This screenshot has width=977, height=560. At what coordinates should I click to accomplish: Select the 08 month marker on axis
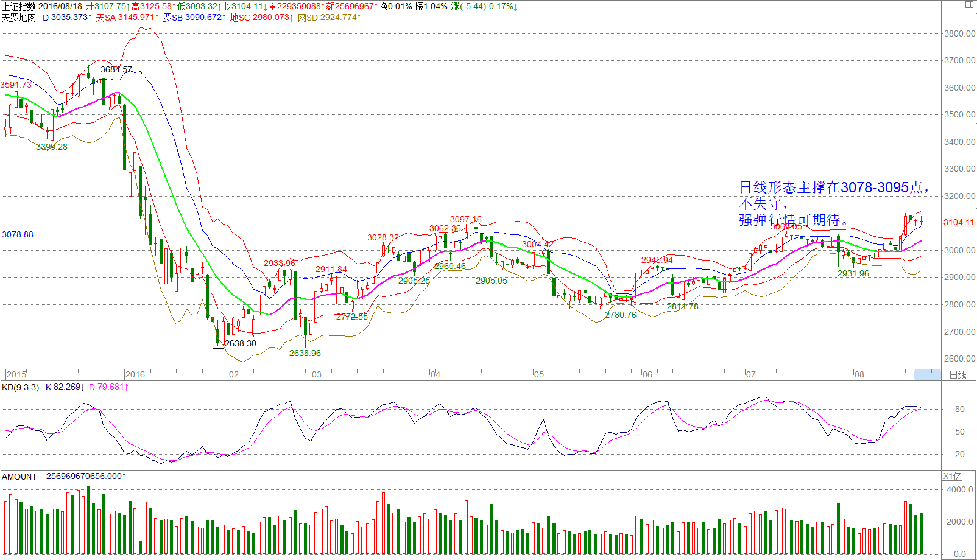tap(859, 374)
